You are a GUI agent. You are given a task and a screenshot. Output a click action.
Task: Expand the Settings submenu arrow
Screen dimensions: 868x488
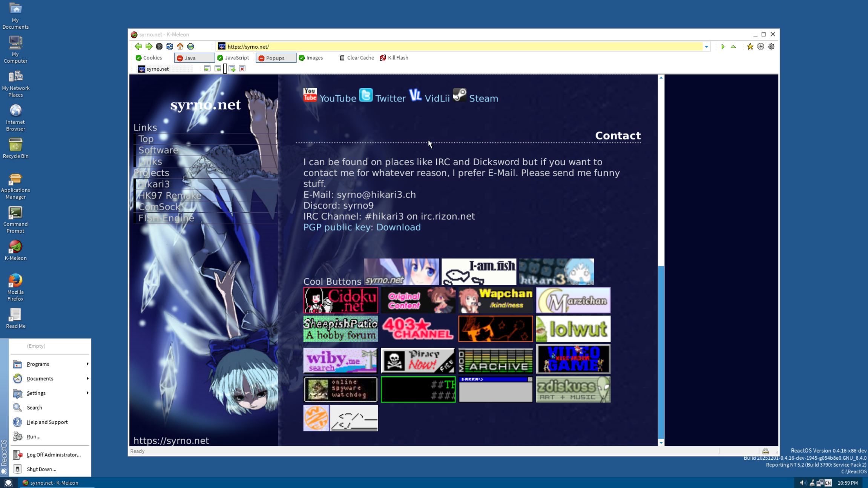[x=87, y=393]
